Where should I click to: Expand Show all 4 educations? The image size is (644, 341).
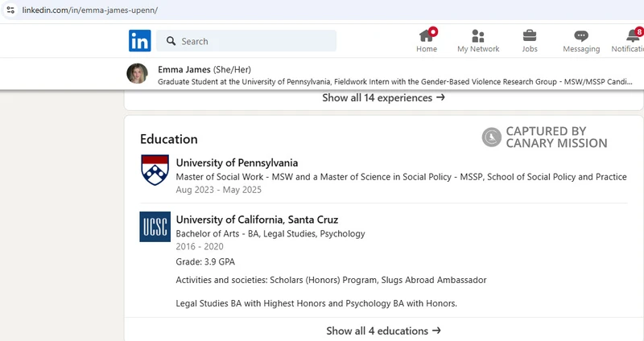click(383, 331)
